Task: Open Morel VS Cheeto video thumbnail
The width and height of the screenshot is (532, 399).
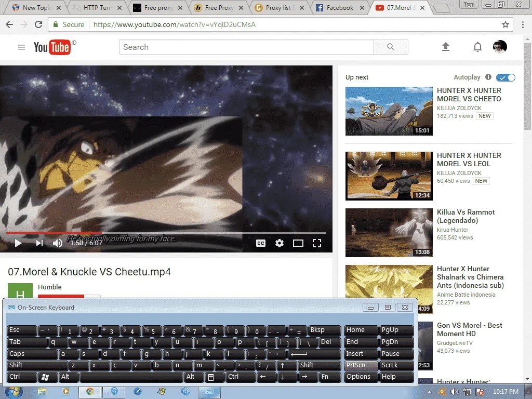Action: coord(389,111)
